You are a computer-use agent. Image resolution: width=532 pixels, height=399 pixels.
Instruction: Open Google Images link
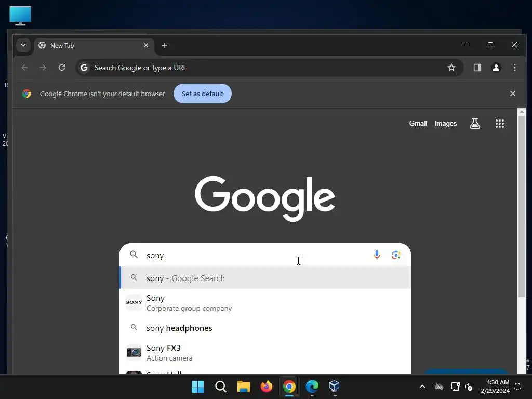coord(445,124)
